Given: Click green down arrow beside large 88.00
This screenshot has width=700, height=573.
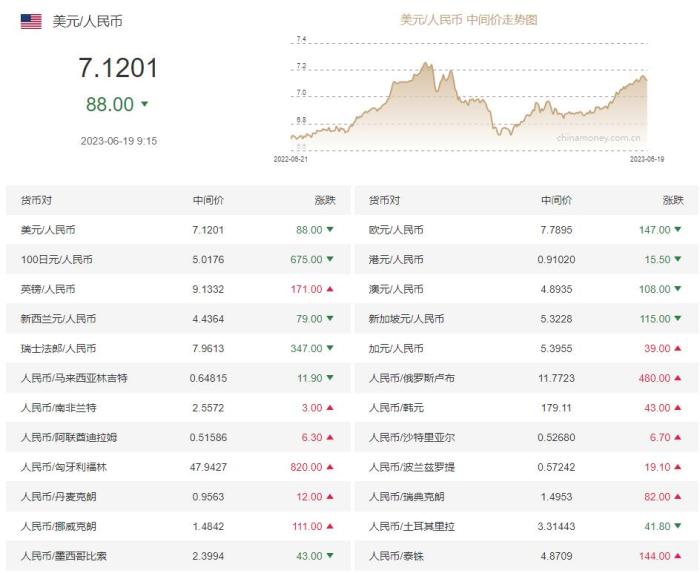Looking at the screenshot, I should pyautogui.click(x=145, y=104).
